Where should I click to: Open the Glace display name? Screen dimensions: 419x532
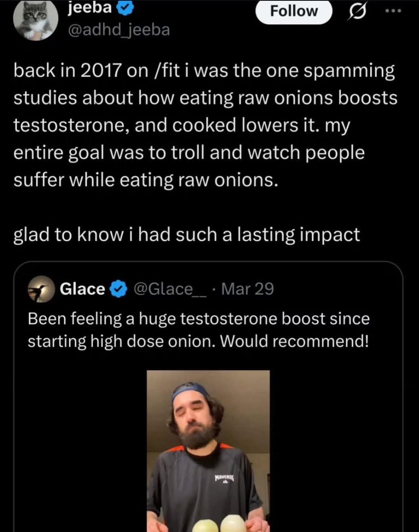[82, 289]
